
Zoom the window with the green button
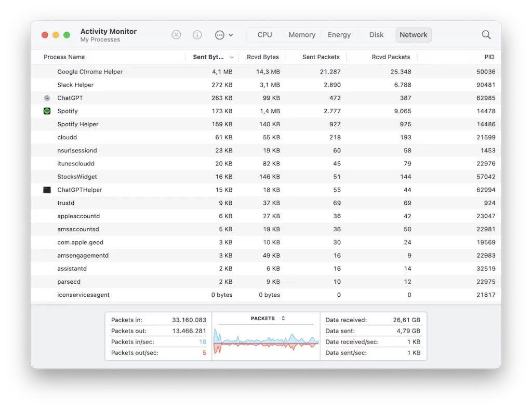(x=67, y=35)
